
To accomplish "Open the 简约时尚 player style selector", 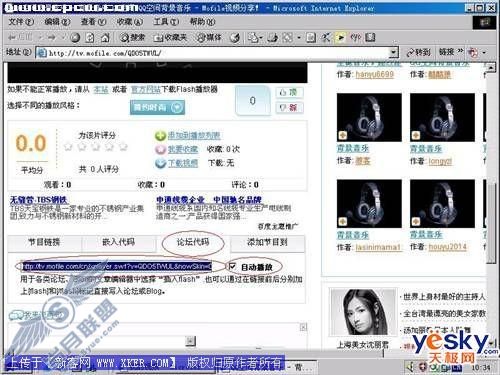I will point(157,107).
